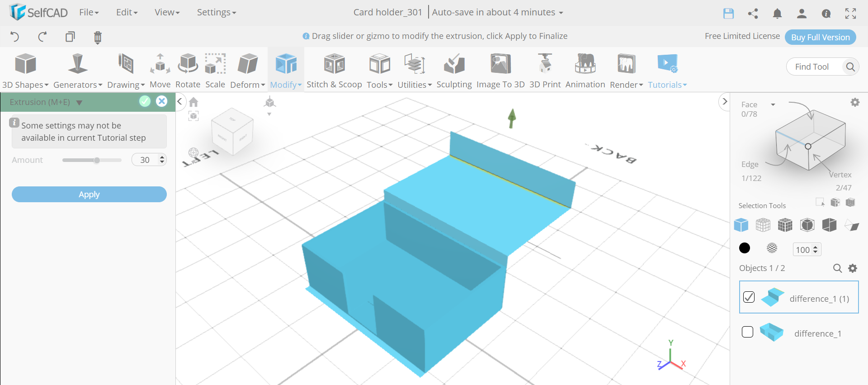Open the View menu
Screen dimensions: 868x385
click(x=167, y=12)
